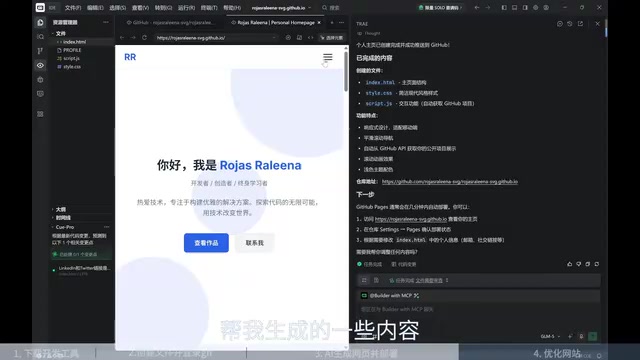The width and height of the screenshot is (640, 360).
Task: Open Source Control icon in activity bar
Action: pyautogui.click(x=40, y=51)
